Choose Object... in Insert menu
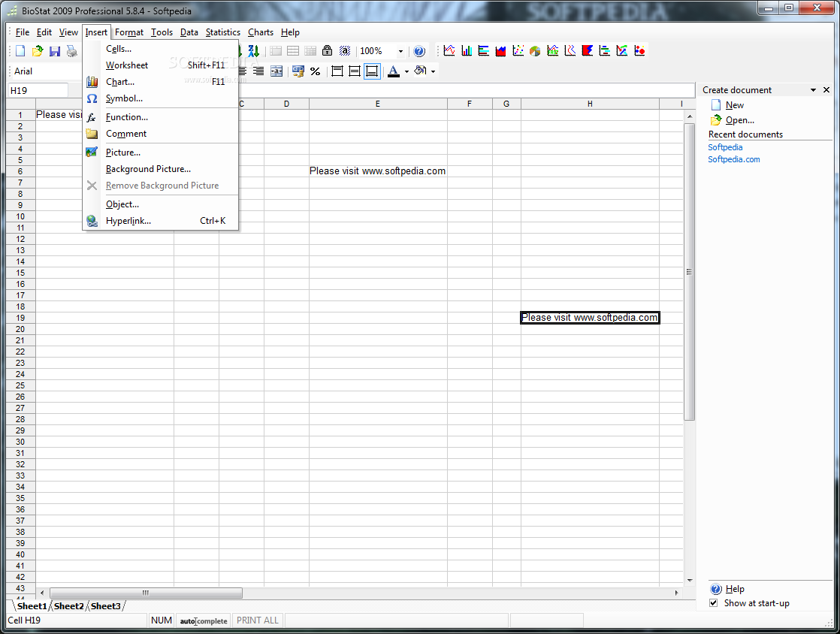This screenshot has width=840, height=634. click(x=160, y=204)
